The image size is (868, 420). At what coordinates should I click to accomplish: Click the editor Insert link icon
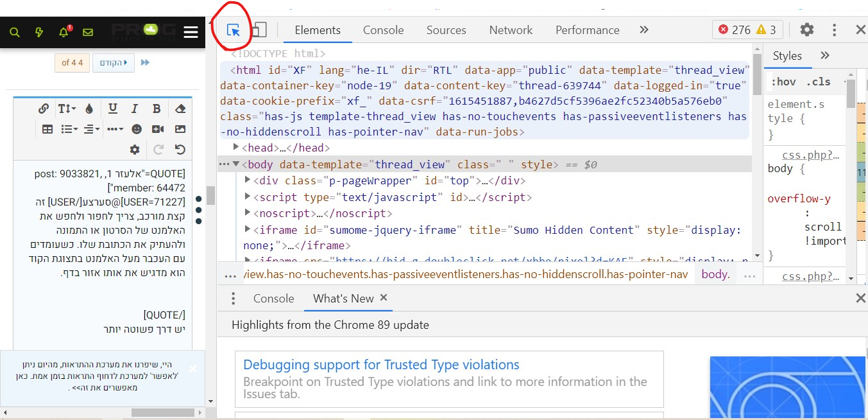44,109
